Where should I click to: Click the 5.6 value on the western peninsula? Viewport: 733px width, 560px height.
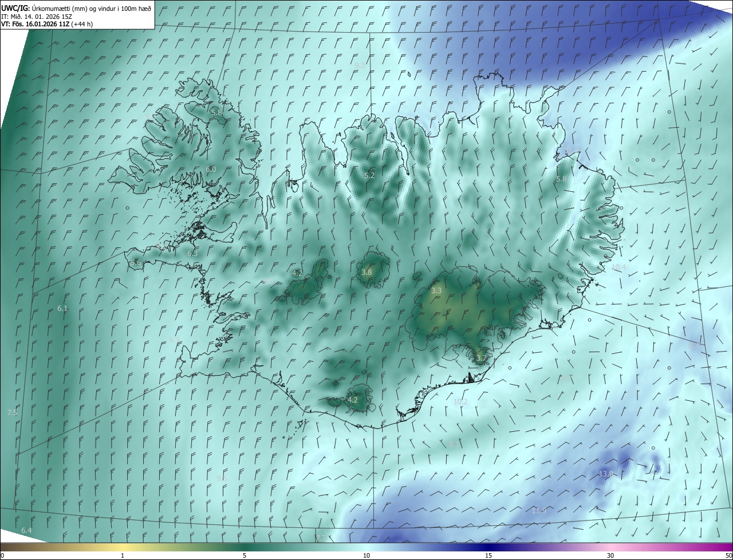(136, 262)
